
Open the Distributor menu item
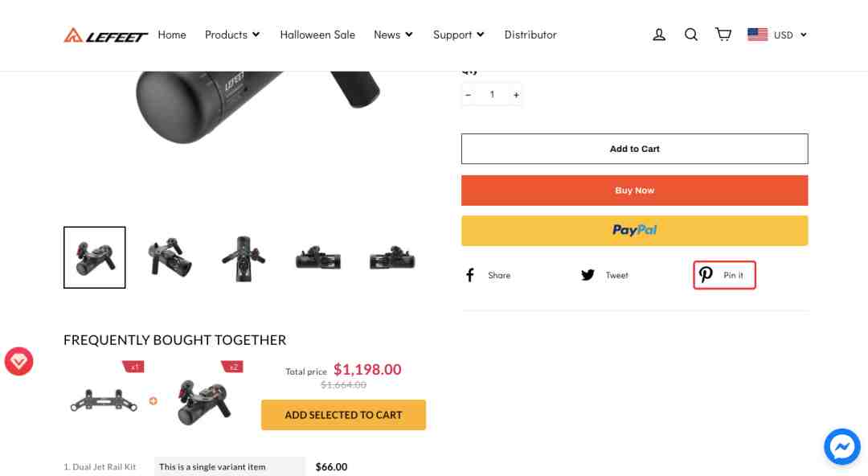(x=530, y=35)
